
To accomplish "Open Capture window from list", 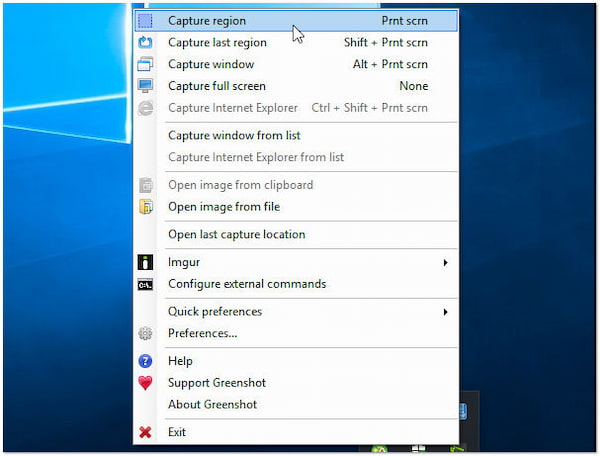I will coord(296,135).
